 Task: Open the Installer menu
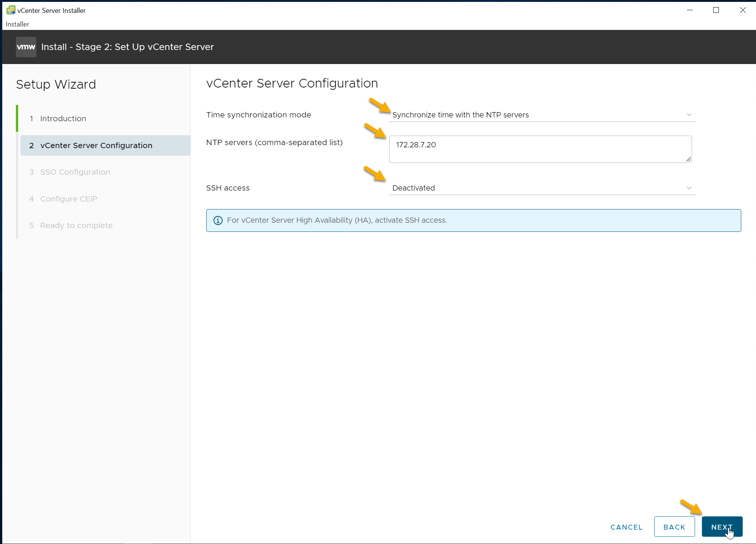point(17,24)
